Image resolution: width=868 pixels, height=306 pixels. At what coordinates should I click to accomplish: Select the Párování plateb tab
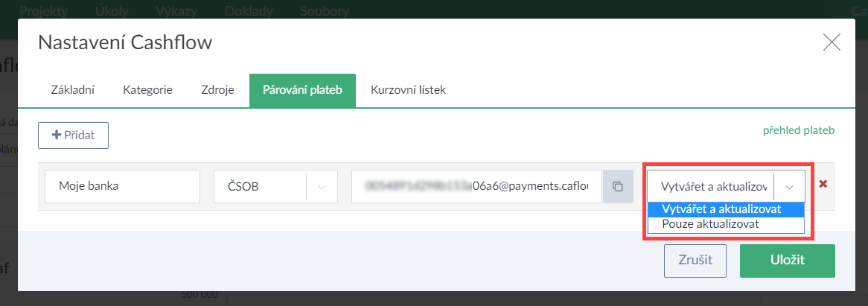302,90
